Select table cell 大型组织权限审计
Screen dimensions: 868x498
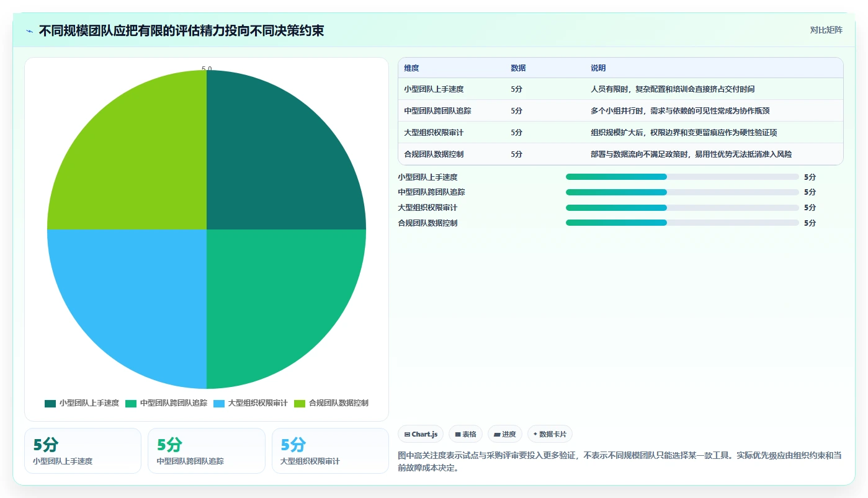[x=434, y=133]
